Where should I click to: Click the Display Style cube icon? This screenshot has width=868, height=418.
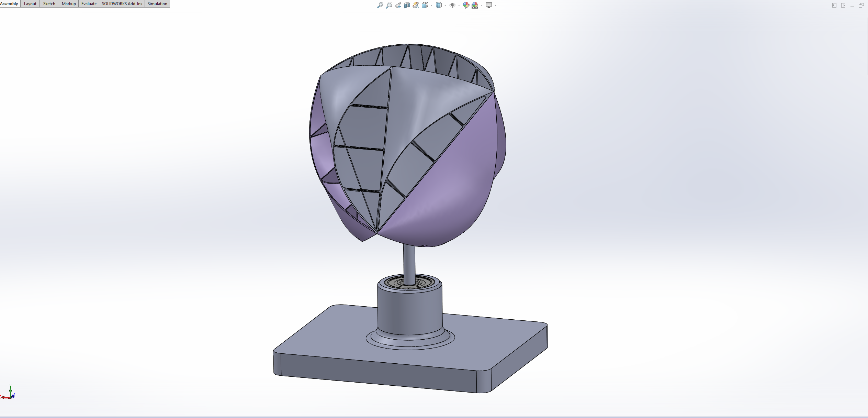[439, 5]
